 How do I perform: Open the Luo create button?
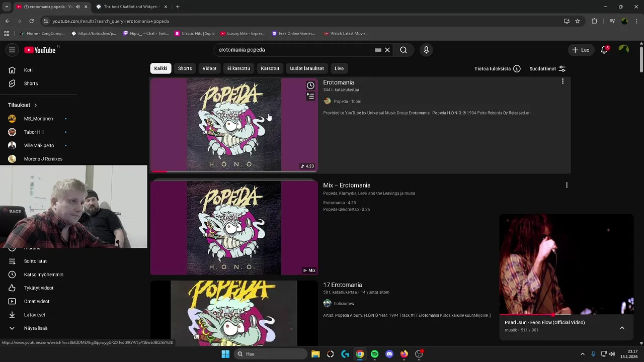coord(581,50)
